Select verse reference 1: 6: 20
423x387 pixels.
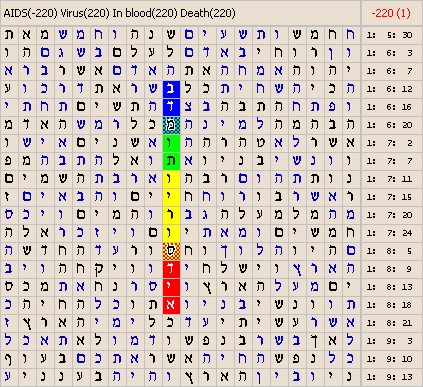click(x=389, y=125)
